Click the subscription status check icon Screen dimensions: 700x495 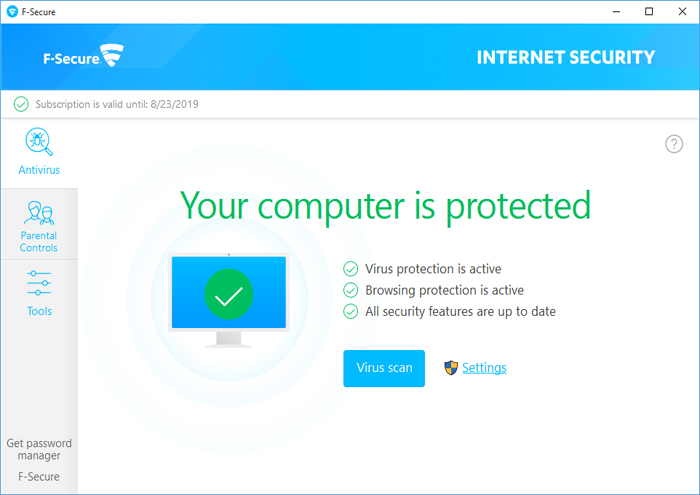pyautogui.click(x=21, y=104)
